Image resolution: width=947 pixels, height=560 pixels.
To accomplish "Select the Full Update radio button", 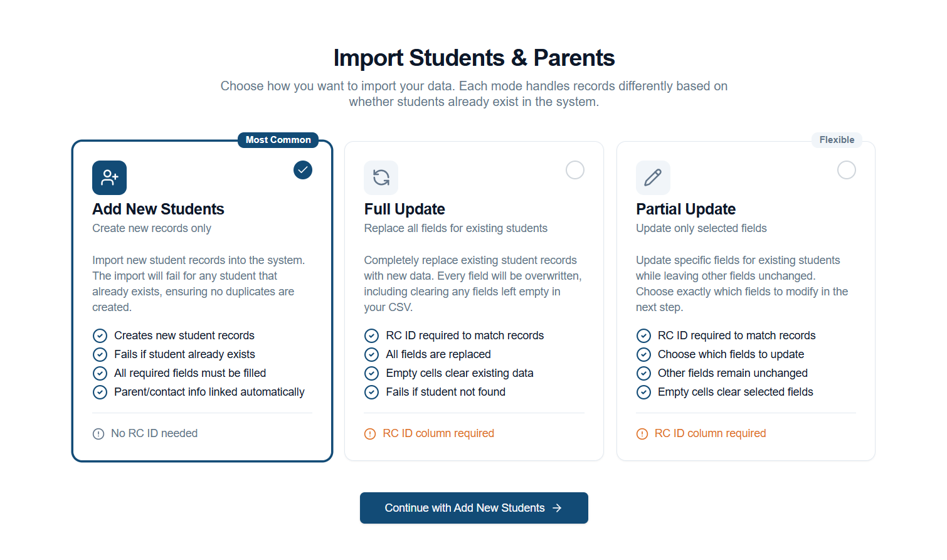I will tap(575, 170).
